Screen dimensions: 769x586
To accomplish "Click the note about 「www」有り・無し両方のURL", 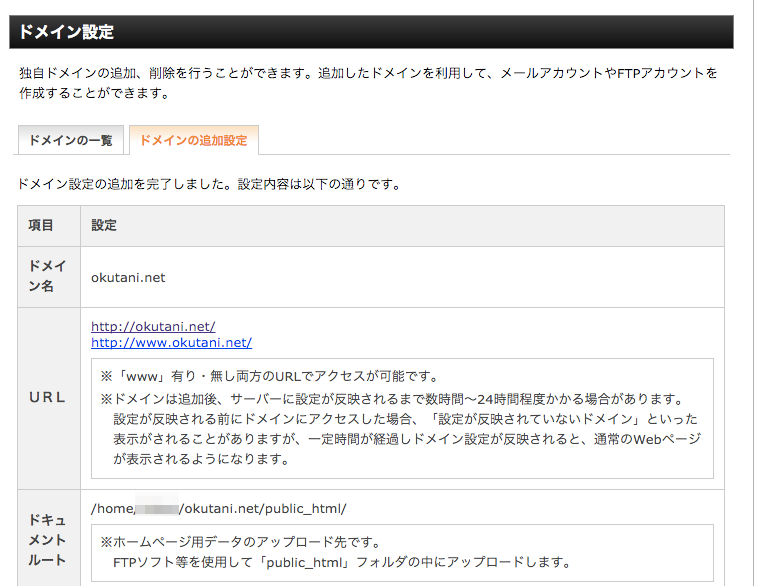I will [x=269, y=377].
